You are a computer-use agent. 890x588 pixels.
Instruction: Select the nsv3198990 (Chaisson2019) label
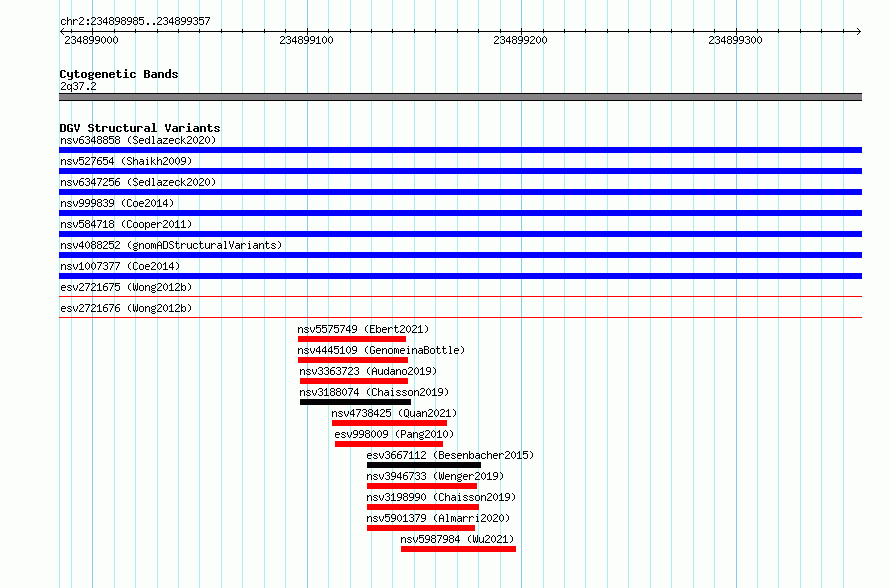click(441, 497)
